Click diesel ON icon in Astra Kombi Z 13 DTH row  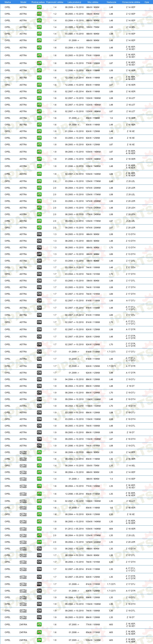point(39,549)
